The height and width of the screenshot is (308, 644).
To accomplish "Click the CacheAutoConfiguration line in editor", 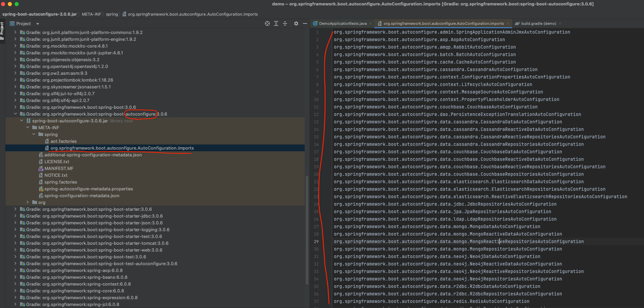I will [x=425, y=62].
